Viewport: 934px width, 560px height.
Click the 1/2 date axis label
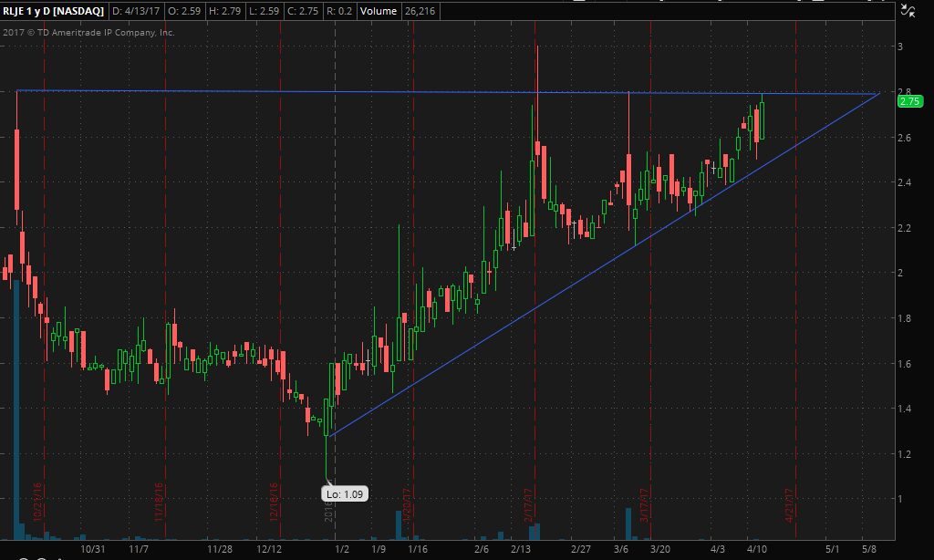click(342, 549)
